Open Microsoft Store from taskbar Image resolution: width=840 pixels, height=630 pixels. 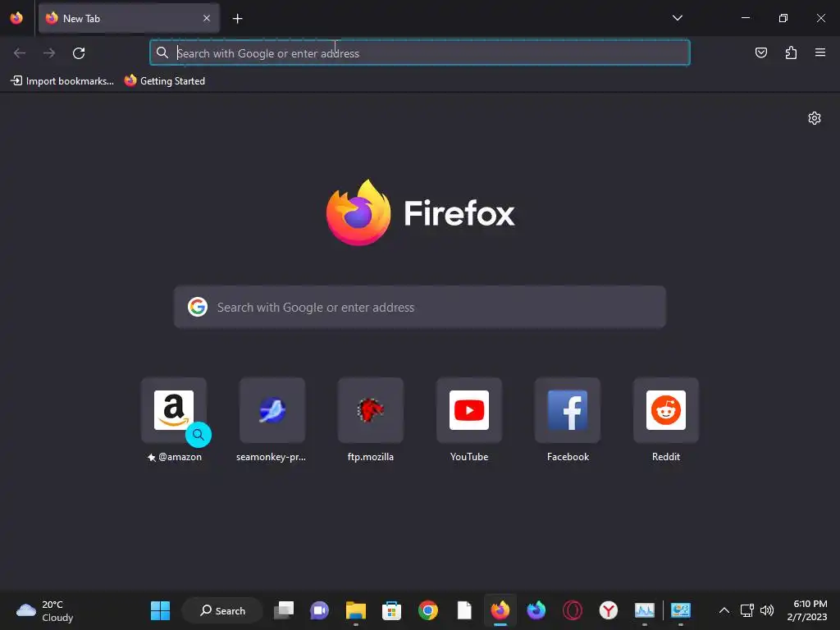[391, 610]
